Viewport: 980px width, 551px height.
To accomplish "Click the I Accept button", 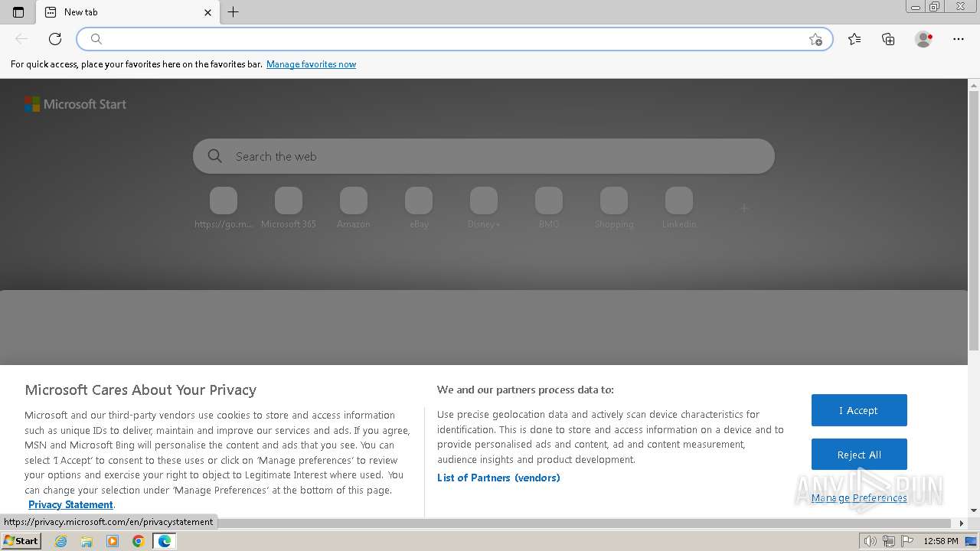I will 859,410.
